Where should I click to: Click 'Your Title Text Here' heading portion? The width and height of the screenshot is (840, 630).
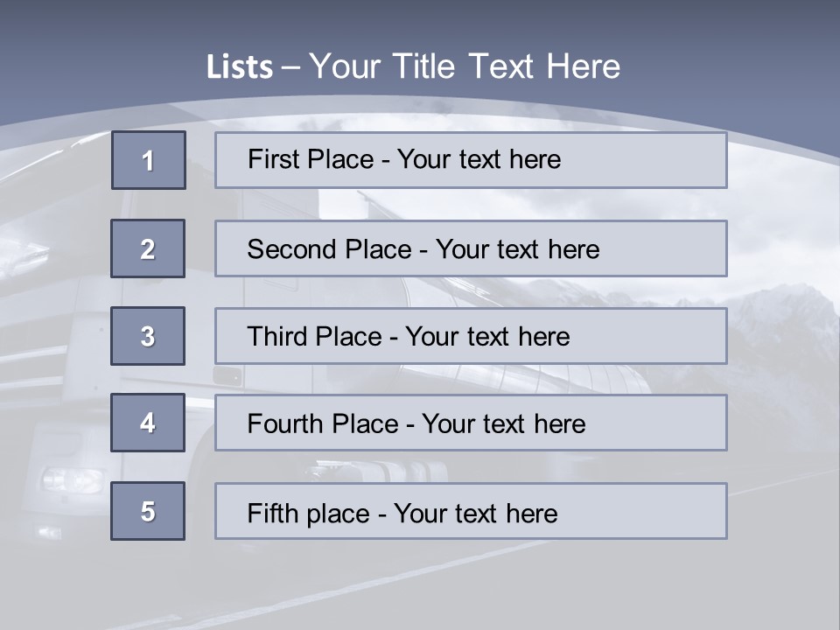click(465, 66)
